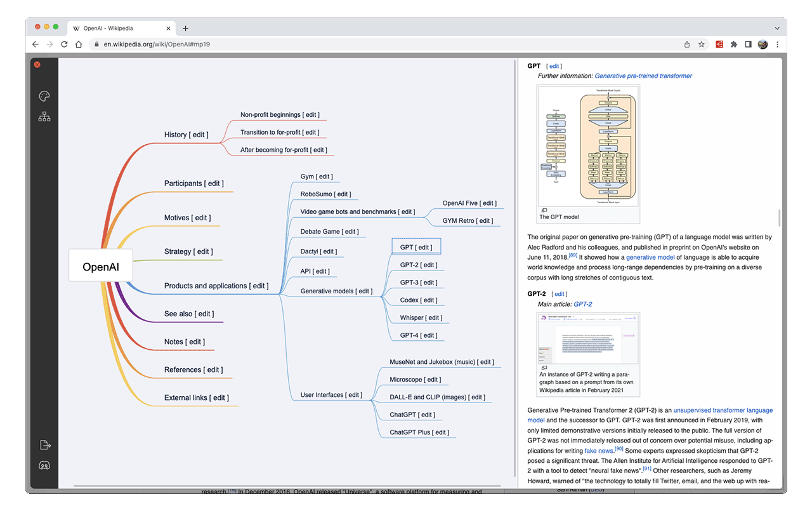Screen dimensions: 812x527
Task: Click the lock icon in the address bar
Action: pyautogui.click(x=97, y=44)
